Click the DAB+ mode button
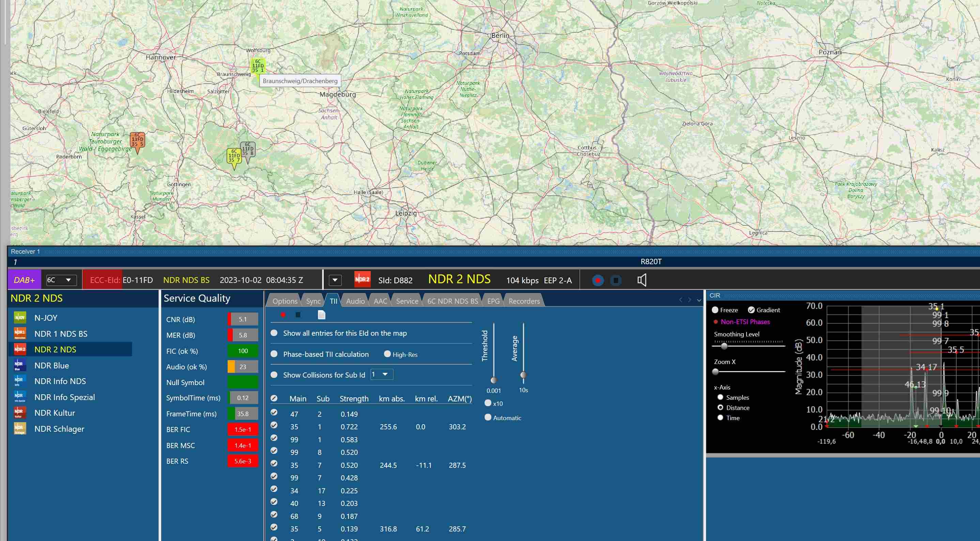 pyautogui.click(x=24, y=280)
